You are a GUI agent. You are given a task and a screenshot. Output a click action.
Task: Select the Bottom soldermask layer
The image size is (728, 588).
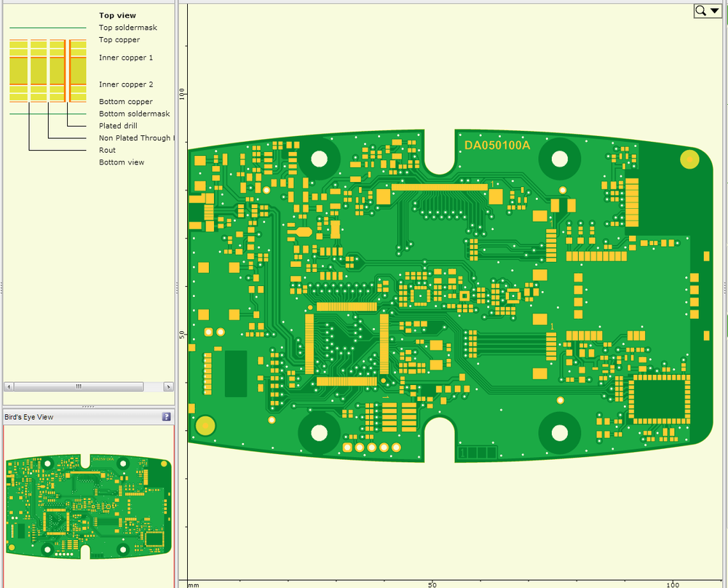(134, 114)
